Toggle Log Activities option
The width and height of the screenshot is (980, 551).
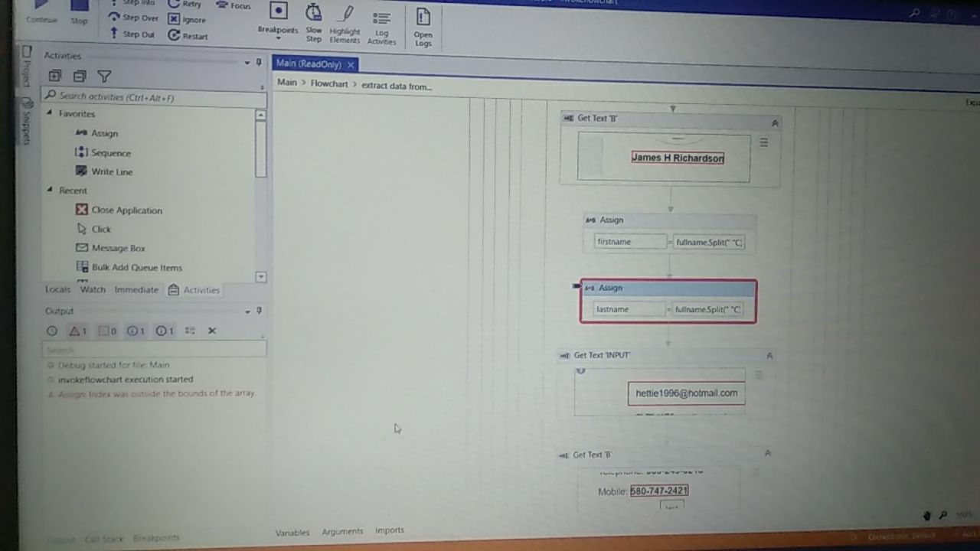click(381, 28)
